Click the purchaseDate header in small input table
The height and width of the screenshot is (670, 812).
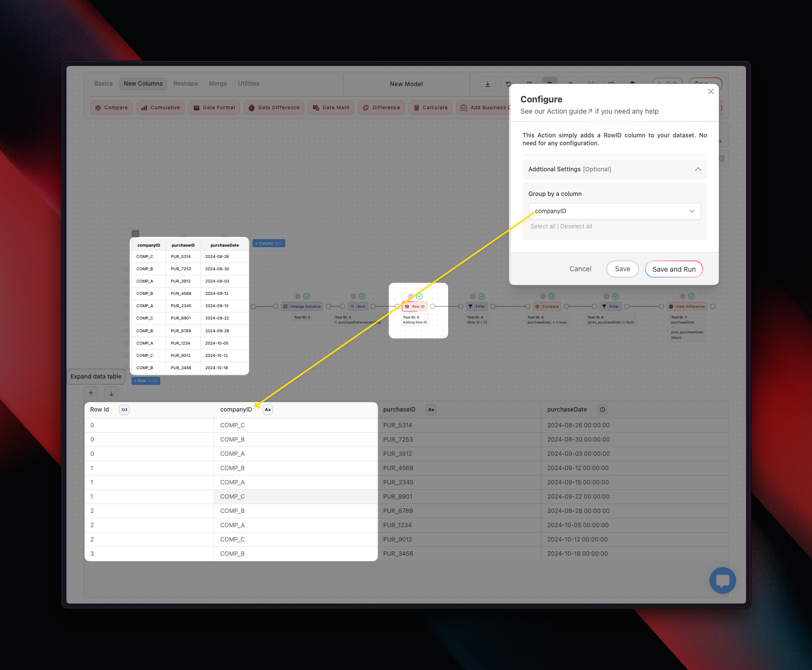pos(225,245)
